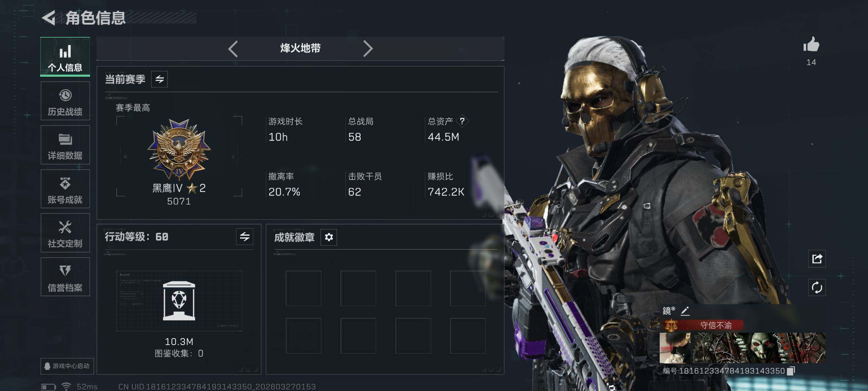
Task: Open 成就徽章 badge settings gear
Action: (x=329, y=237)
